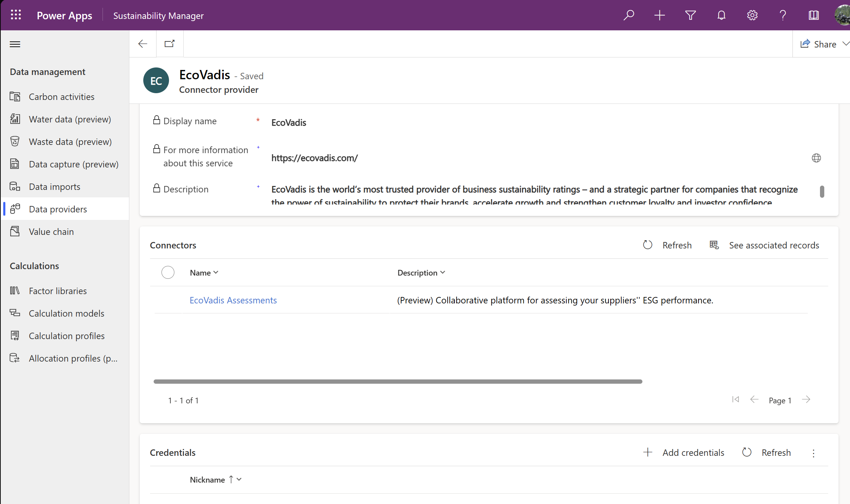Expand the Share dropdown chevron

845,44
